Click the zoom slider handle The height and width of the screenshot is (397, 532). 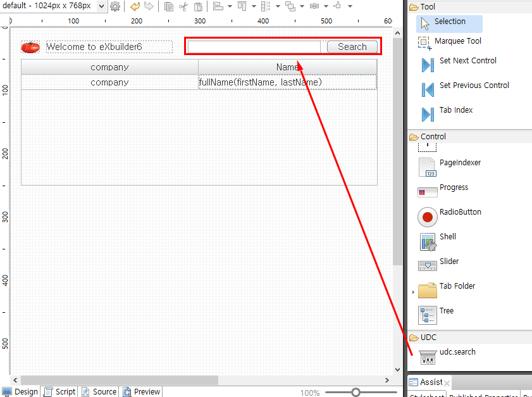356,393
